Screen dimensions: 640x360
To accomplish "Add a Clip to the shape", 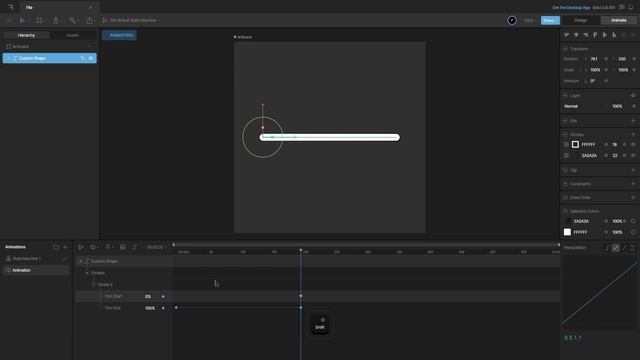I will [x=633, y=170].
